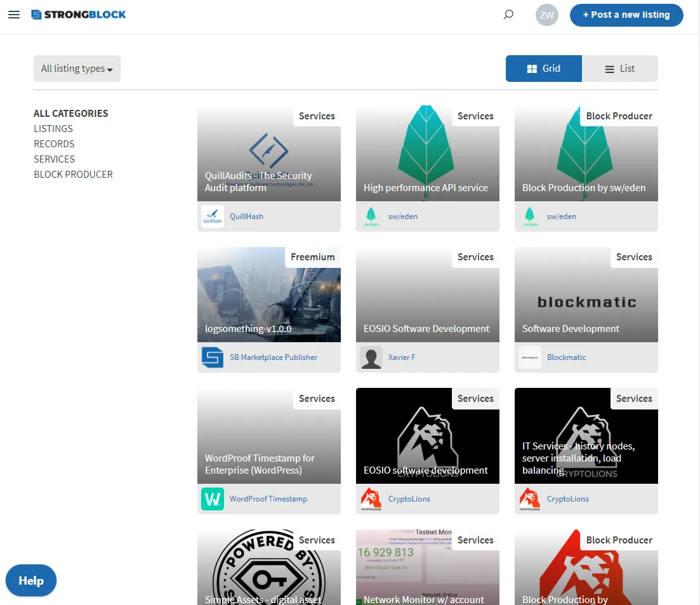Click SB Marketplace Publisher logo icon
This screenshot has width=700, height=605.
tap(213, 357)
